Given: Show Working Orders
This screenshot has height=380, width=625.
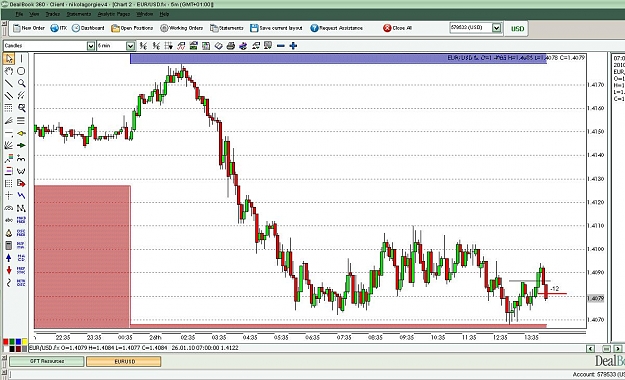Looking at the screenshot, I should (x=182, y=28).
